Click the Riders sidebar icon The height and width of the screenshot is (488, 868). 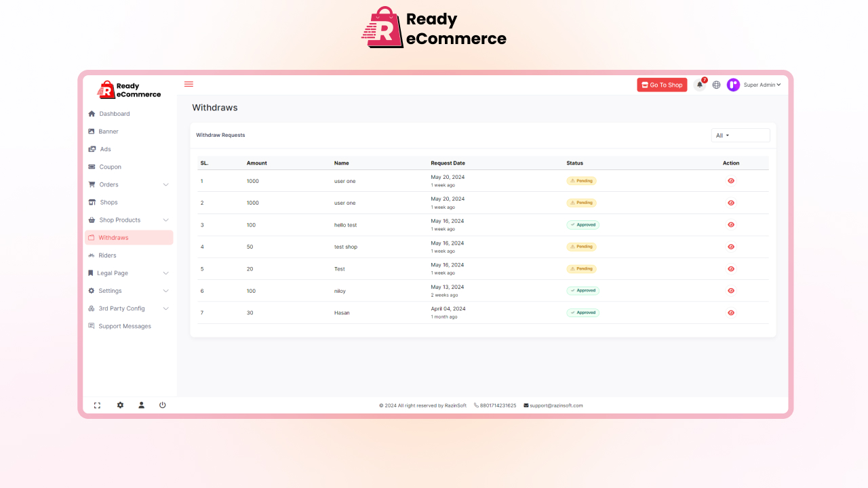[92, 255]
